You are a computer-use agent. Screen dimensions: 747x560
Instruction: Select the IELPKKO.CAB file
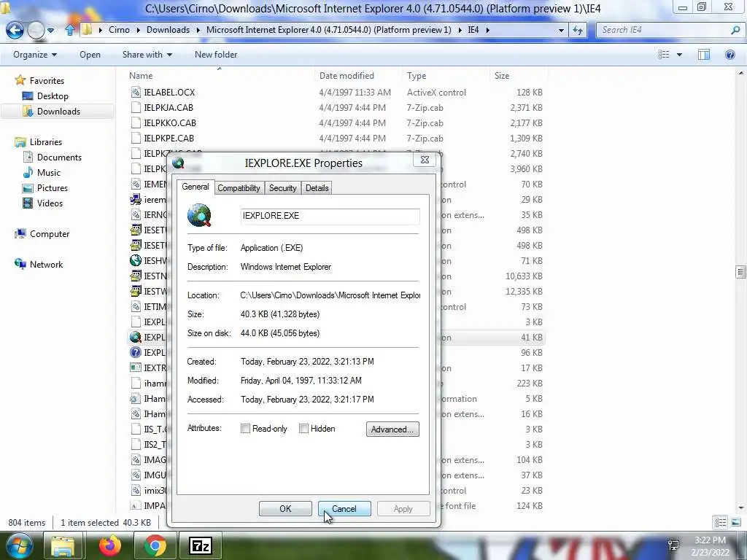(169, 122)
